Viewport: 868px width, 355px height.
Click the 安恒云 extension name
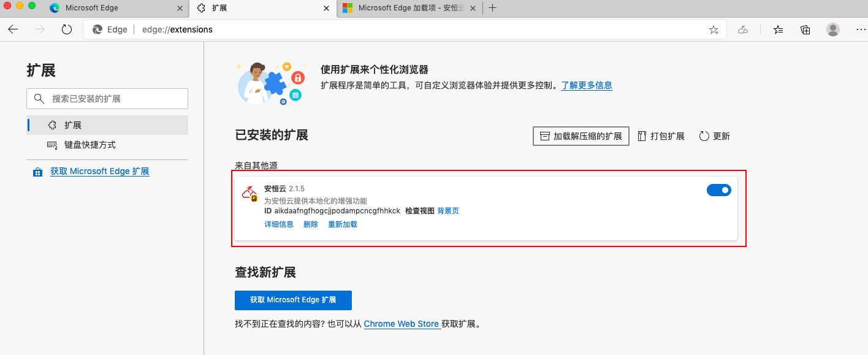275,188
